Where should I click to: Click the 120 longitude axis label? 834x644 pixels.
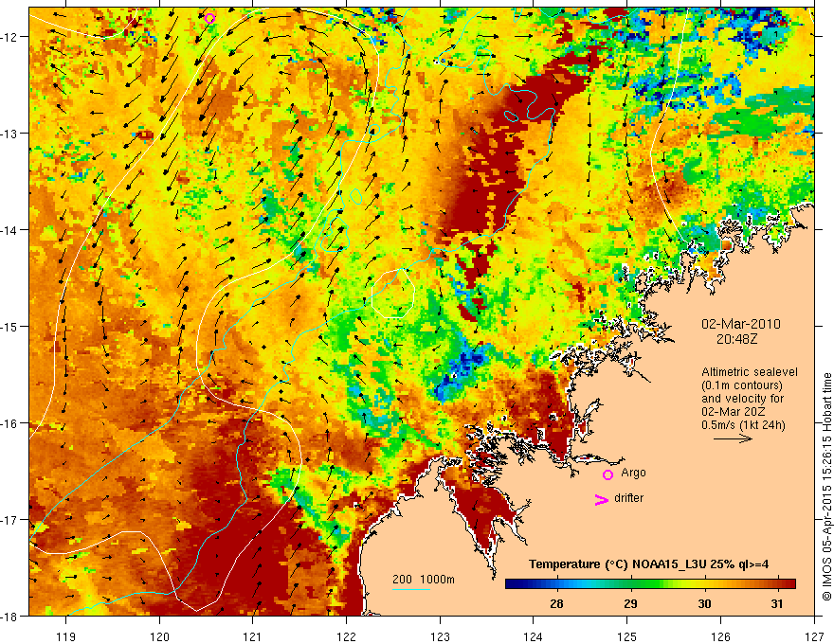(159, 636)
